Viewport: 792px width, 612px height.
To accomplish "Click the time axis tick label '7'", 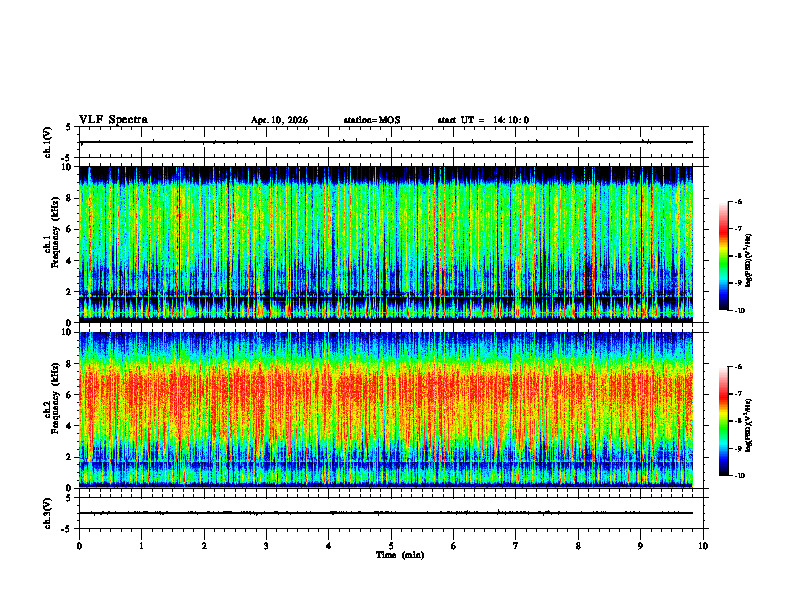I will tap(516, 546).
